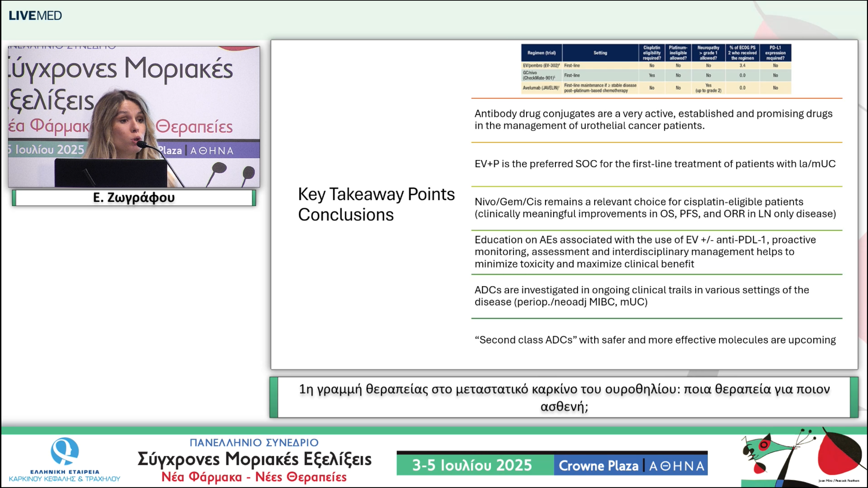Click the EV+P preferred SOC bullet point
The image size is (868, 488).
coord(655,164)
